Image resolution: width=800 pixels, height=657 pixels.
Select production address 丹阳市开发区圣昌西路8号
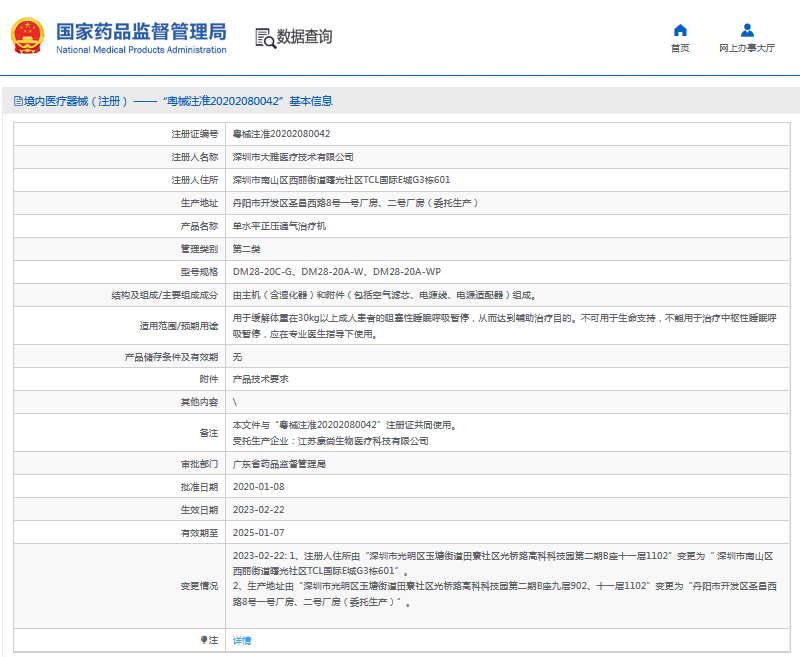point(355,203)
